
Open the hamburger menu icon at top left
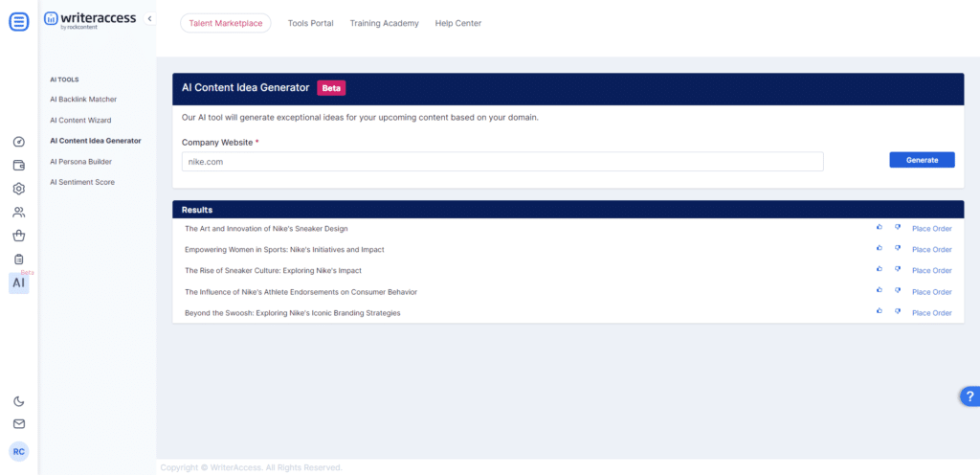click(x=19, y=22)
